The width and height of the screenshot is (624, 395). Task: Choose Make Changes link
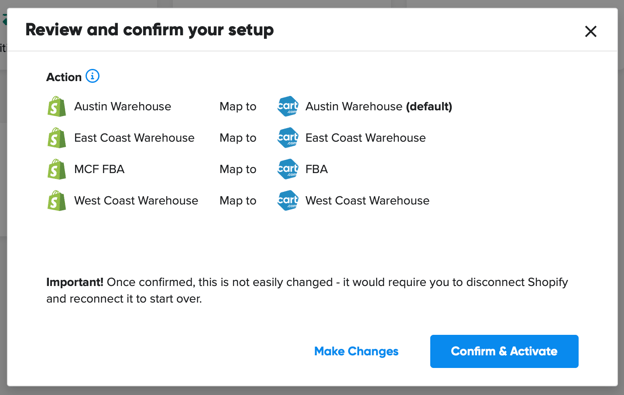coord(356,351)
